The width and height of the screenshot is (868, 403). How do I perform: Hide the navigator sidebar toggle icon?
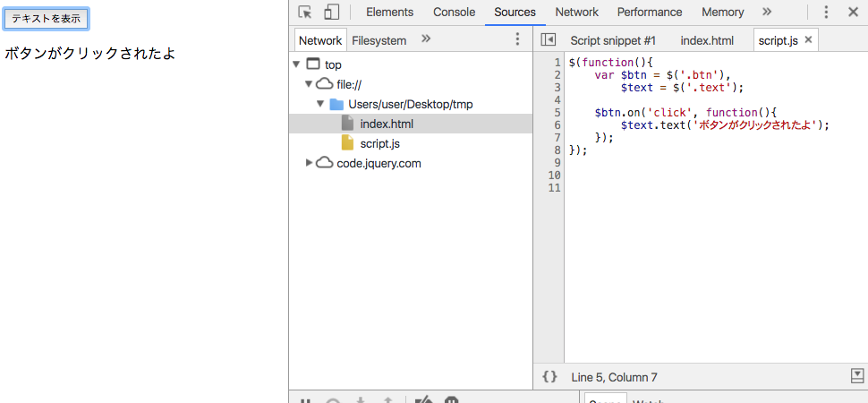point(548,39)
